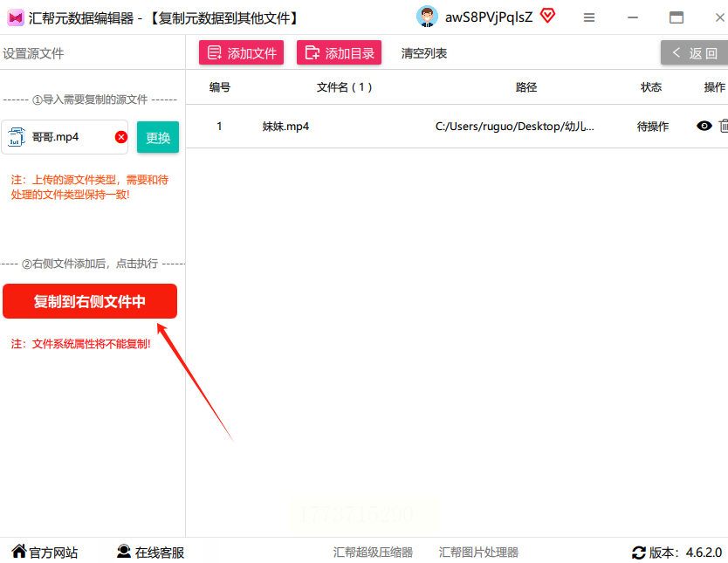The image size is (728, 563).
Task: Maximize the application window
Action: (x=676, y=17)
